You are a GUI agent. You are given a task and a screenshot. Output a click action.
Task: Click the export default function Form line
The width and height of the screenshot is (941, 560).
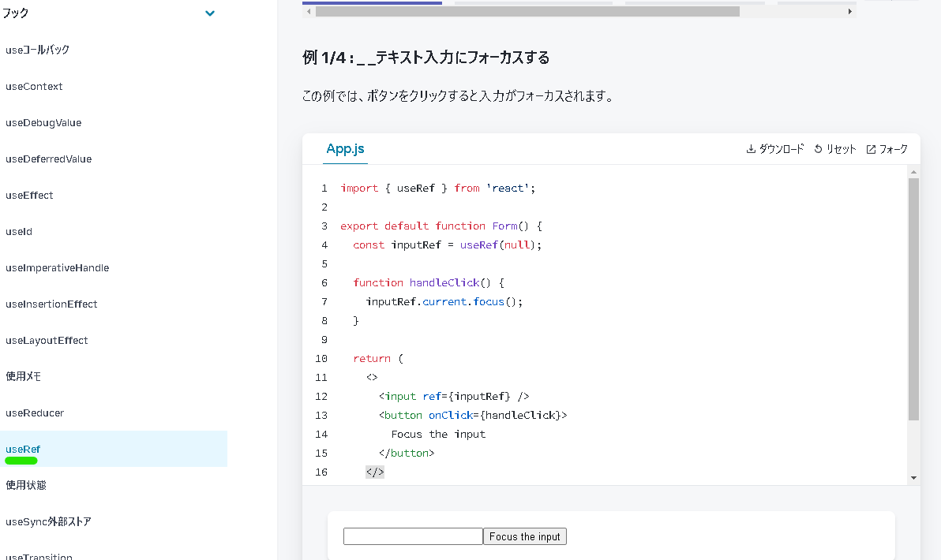441,226
